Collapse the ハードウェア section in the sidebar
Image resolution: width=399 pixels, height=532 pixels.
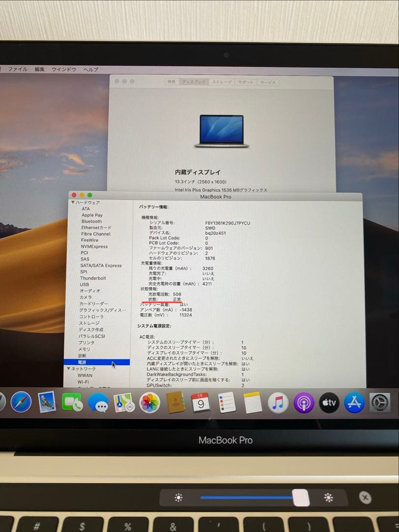(72, 202)
